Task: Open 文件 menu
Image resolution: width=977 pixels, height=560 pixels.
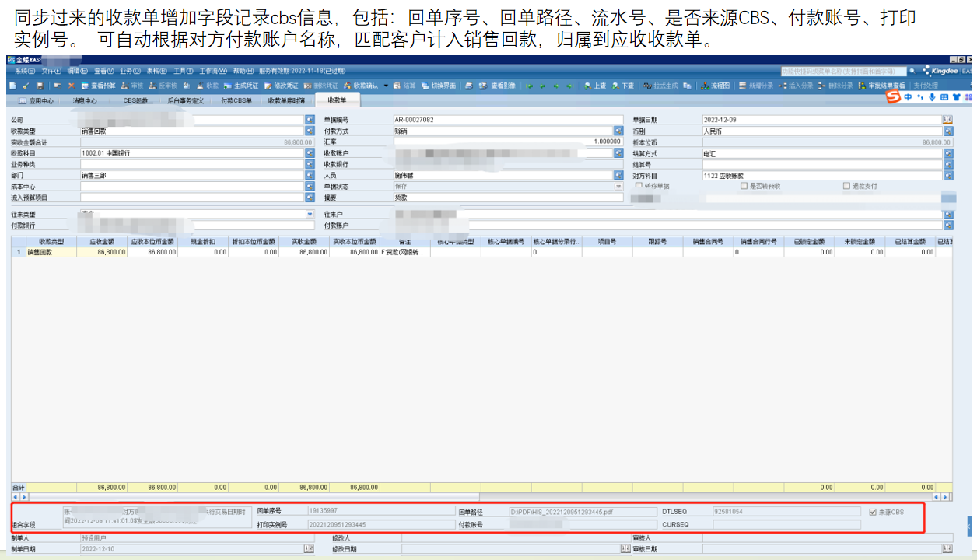Action: [x=51, y=71]
